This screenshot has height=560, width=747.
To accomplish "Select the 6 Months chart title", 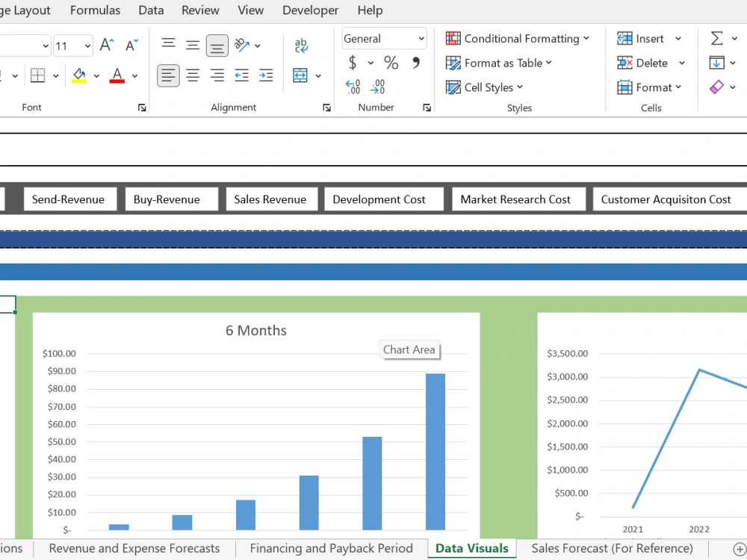I will [x=256, y=331].
